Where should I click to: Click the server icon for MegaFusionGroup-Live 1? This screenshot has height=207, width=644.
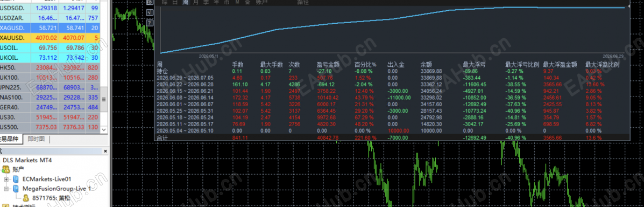pos(16,189)
